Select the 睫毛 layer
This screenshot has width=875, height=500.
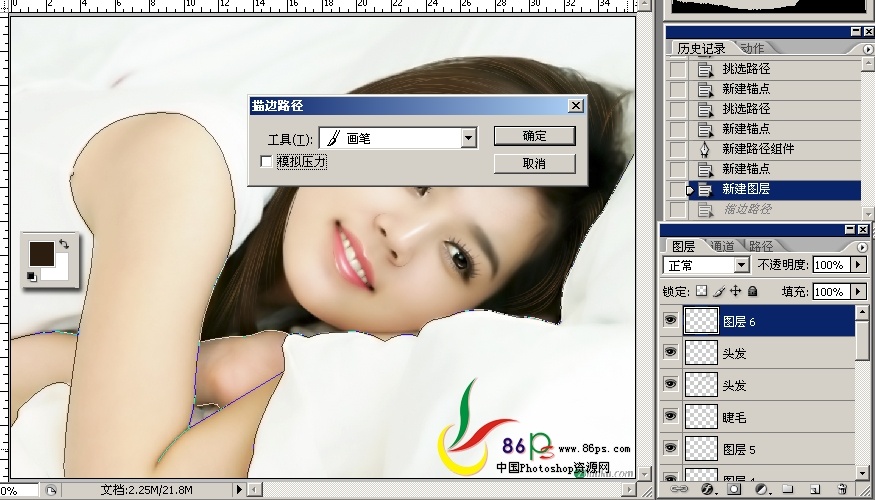(770, 417)
